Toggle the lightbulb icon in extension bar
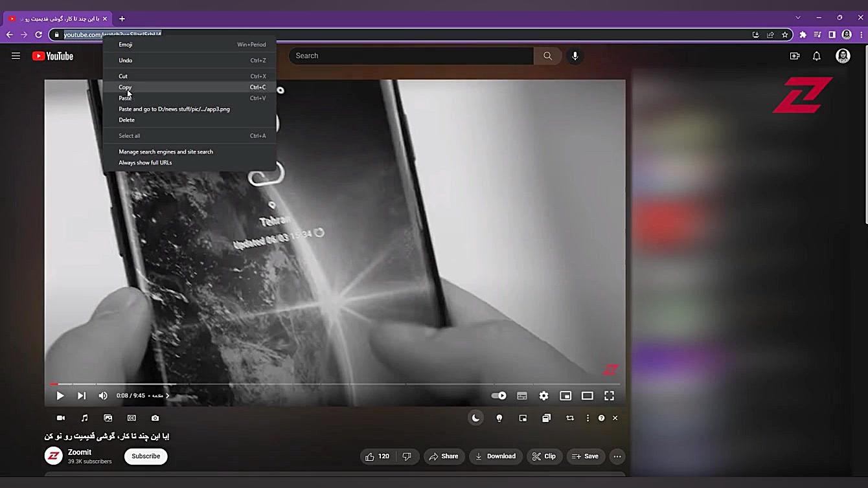 pos(499,417)
